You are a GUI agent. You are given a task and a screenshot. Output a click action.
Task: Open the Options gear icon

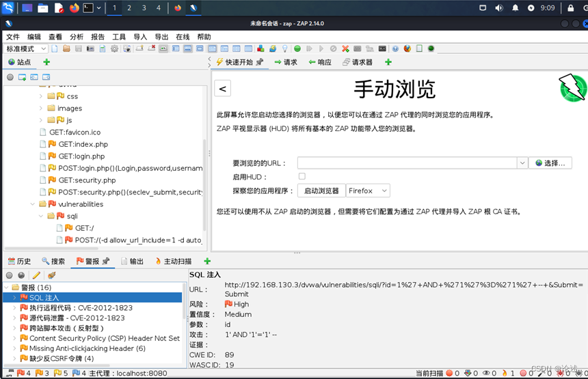tap(114, 48)
